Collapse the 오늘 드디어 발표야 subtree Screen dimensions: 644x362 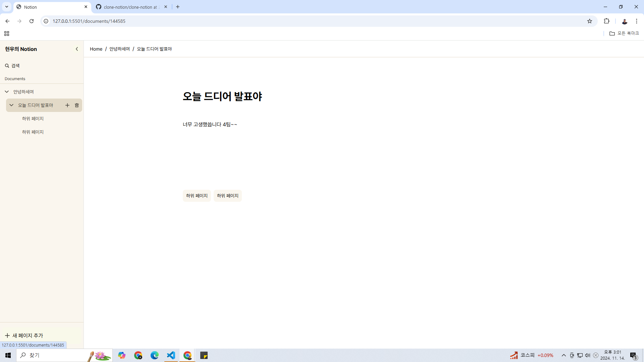click(11, 105)
